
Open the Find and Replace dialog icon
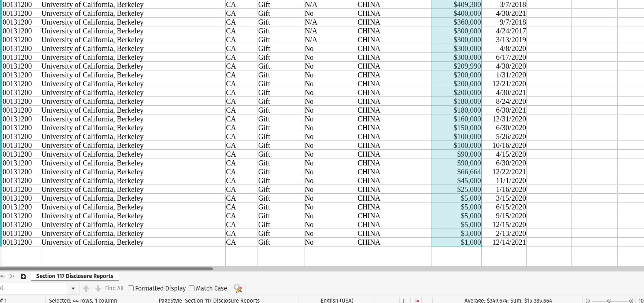pos(238,289)
